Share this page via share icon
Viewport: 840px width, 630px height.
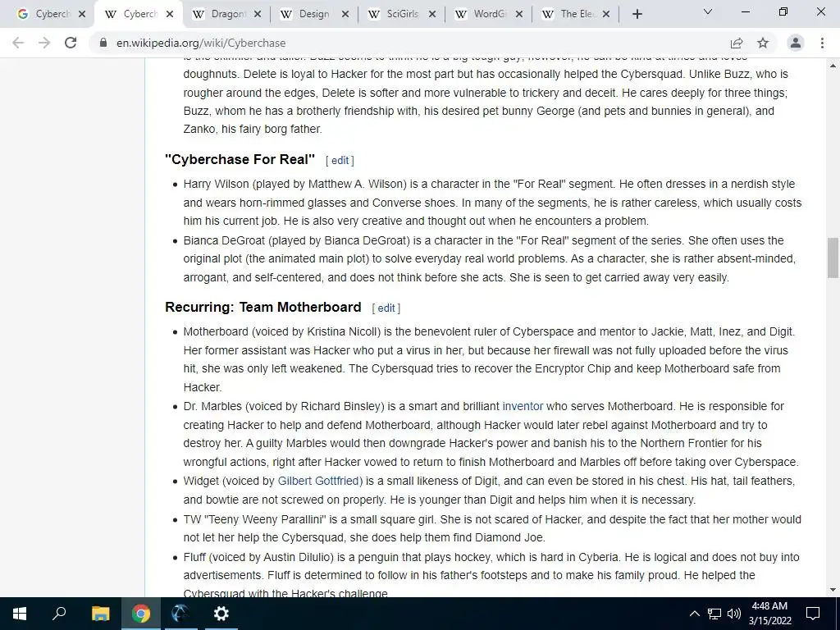coord(737,43)
